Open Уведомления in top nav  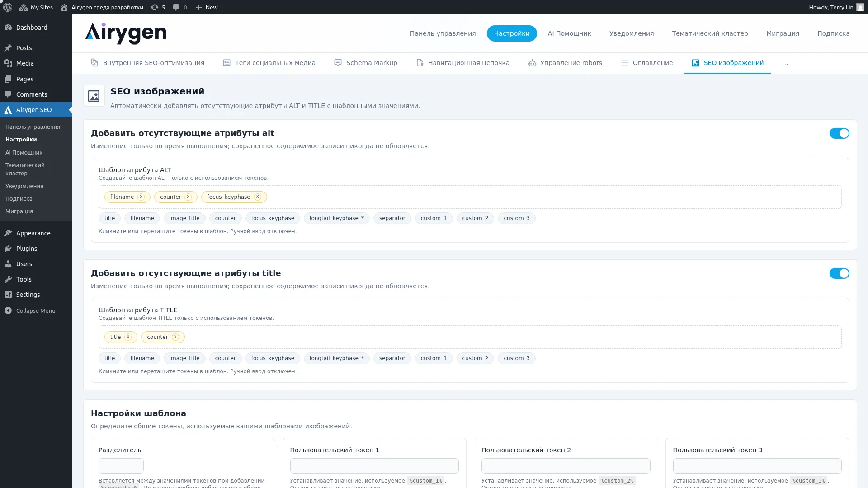coord(631,33)
